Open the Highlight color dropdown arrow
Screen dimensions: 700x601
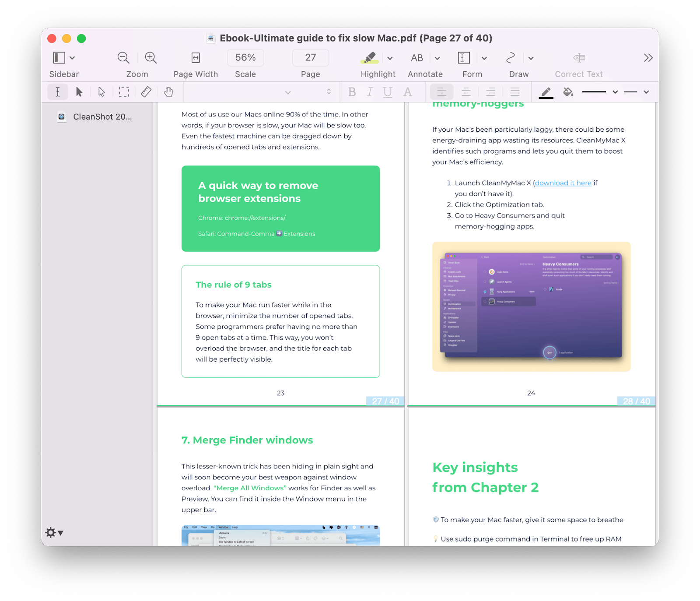pos(390,58)
